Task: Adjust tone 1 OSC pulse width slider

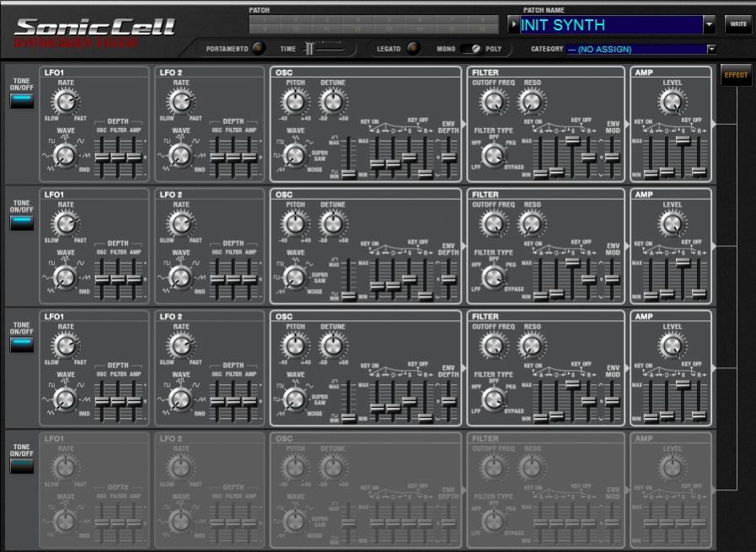Action: [x=349, y=174]
